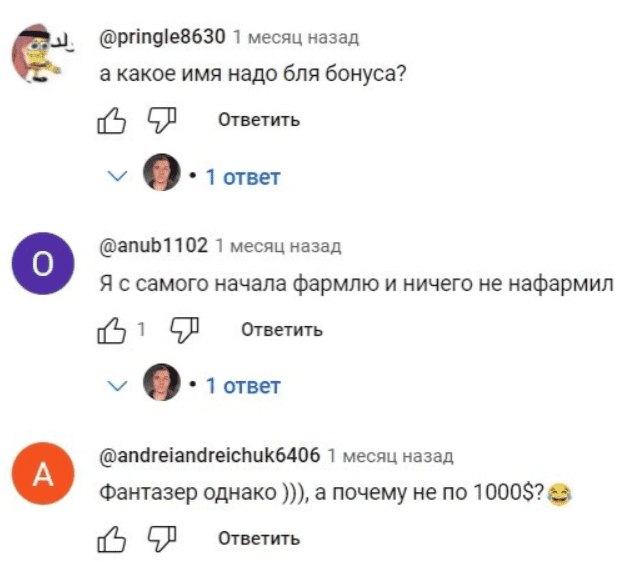Like the comment by @andreiandreichuk6406
This screenshot has height=567, width=623.
(x=109, y=539)
